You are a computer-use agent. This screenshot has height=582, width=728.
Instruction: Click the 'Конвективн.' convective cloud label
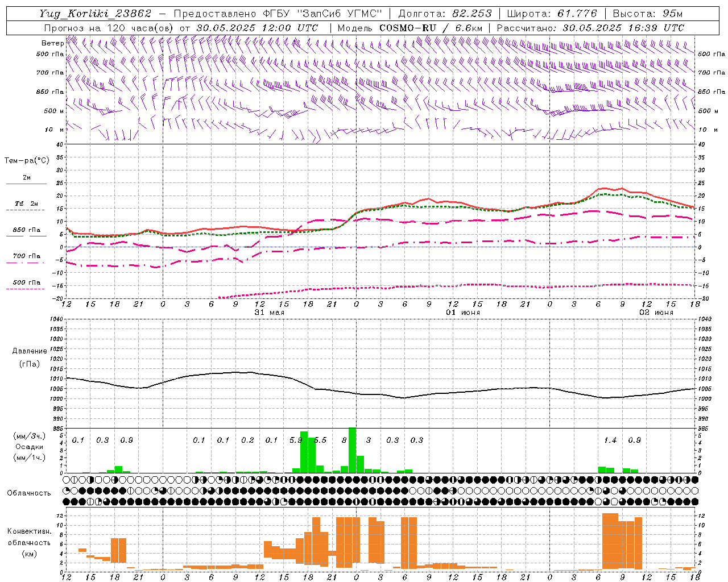point(29,531)
